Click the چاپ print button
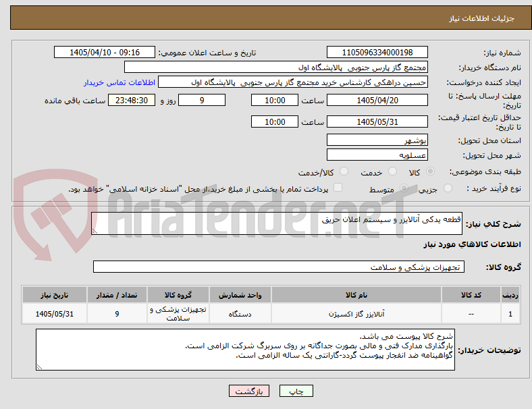 click(296, 391)
